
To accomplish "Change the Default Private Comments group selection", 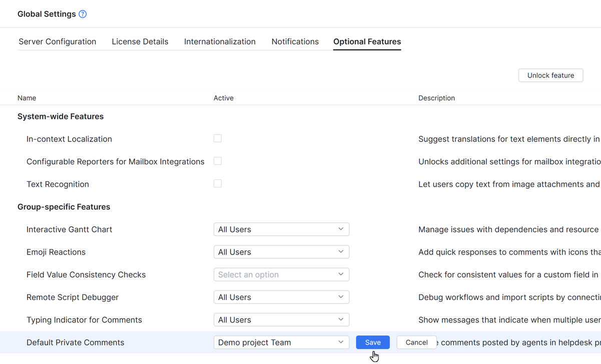I will pyautogui.click(x=281, y=342).
